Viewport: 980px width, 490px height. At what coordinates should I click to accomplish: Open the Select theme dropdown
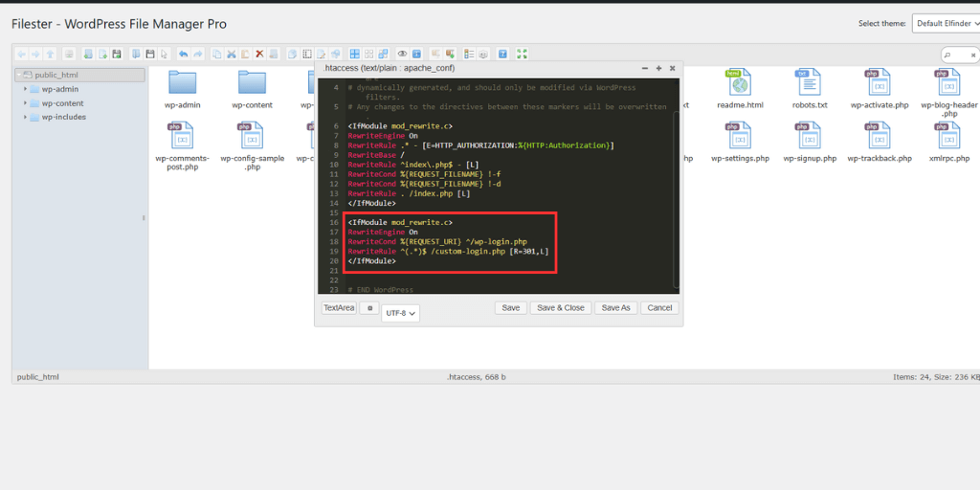pyautogui.click(x=946, y=23)
